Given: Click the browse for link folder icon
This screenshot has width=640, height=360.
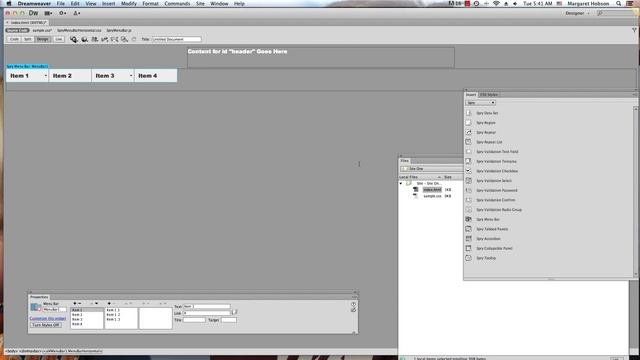Looking at the screenshot, I should point(234,313).
